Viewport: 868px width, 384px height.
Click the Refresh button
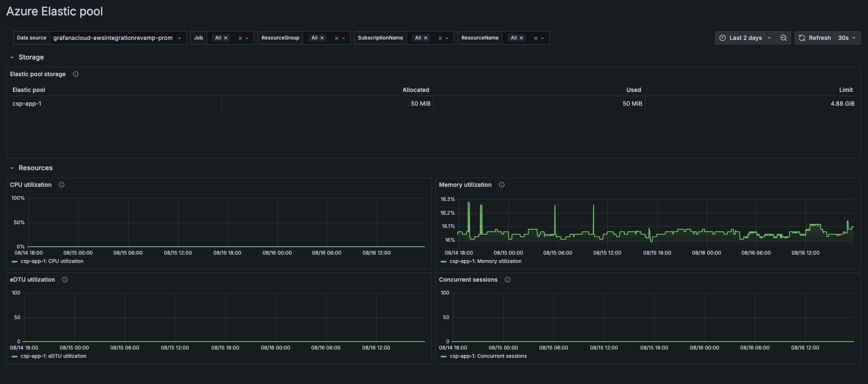click(x=815, y=38)
